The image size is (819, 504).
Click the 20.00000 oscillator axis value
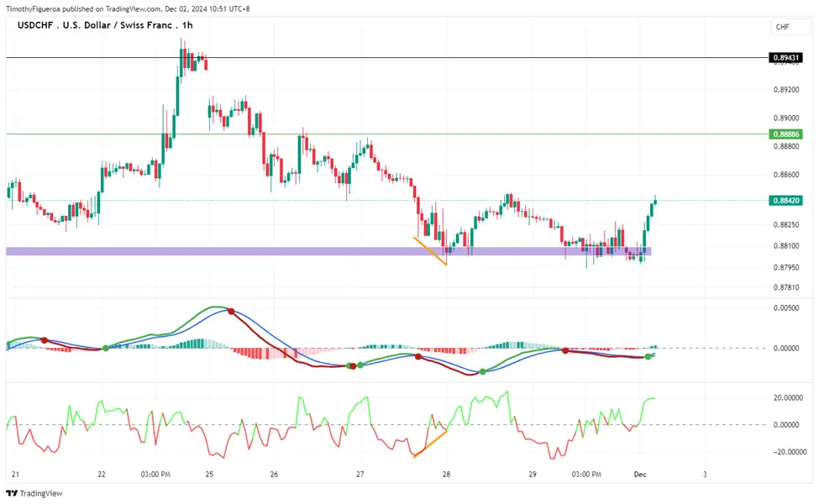(788, 398)
